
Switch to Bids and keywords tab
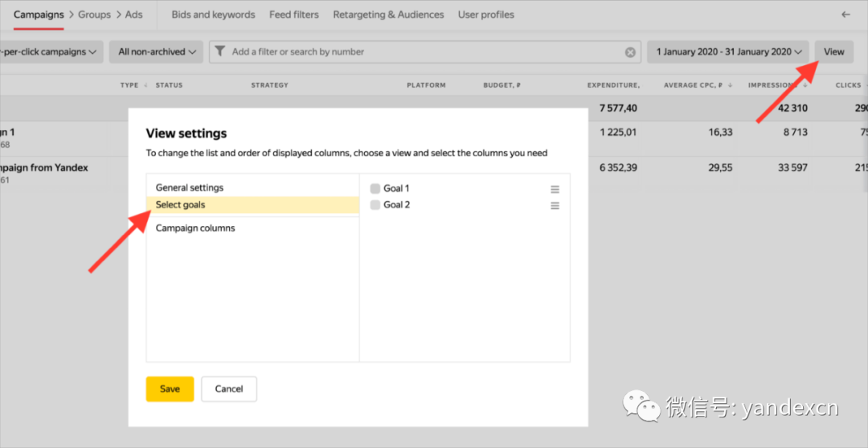point(213,14)
